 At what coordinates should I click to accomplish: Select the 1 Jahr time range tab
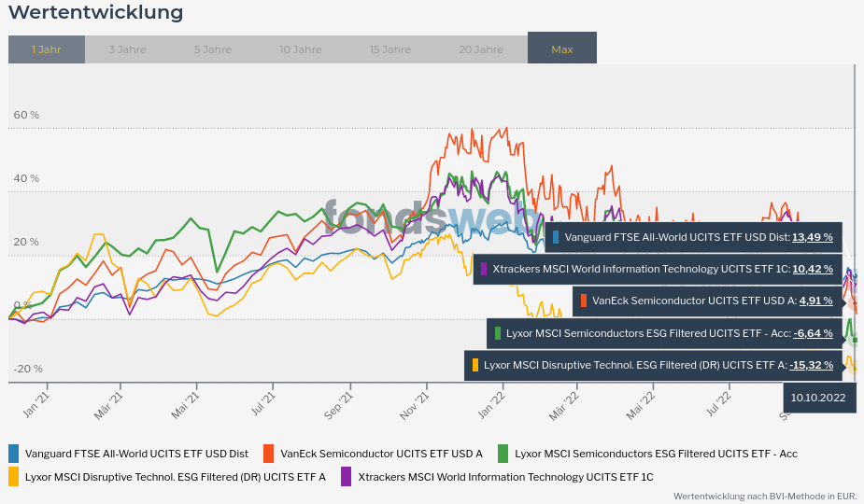click(x=47, y=49)
